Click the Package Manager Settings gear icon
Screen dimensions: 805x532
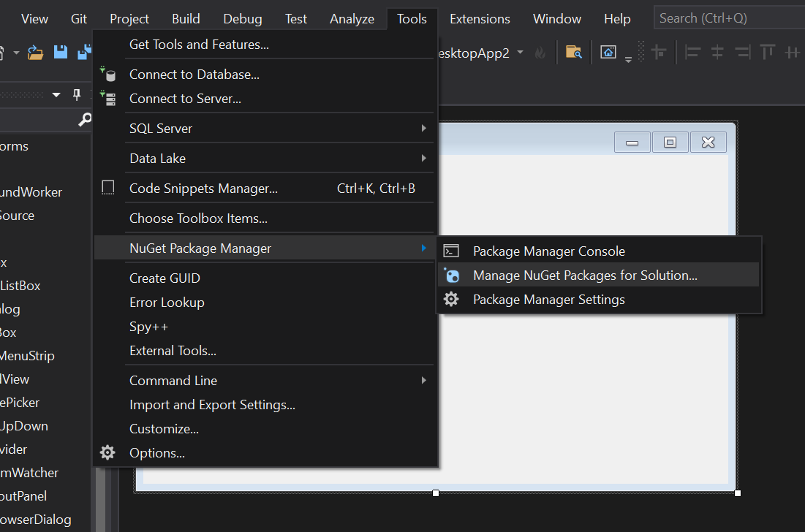click(x=451, y=299)
